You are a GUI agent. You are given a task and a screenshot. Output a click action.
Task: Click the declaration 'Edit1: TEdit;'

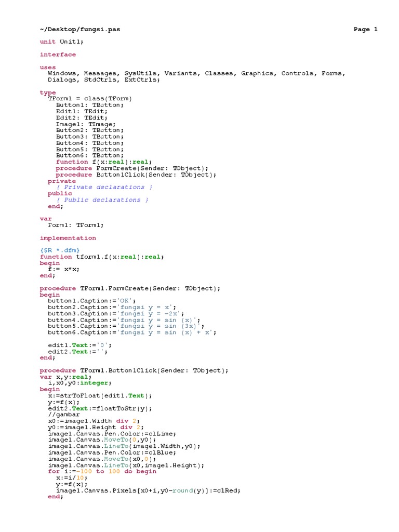click(x=82, y=111)
